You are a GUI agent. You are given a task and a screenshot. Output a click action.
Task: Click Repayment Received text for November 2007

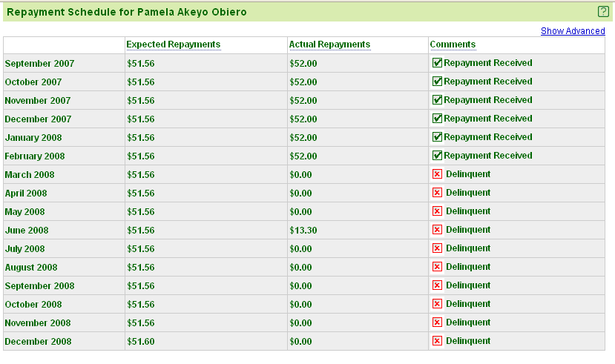click(x=488, y=100)
